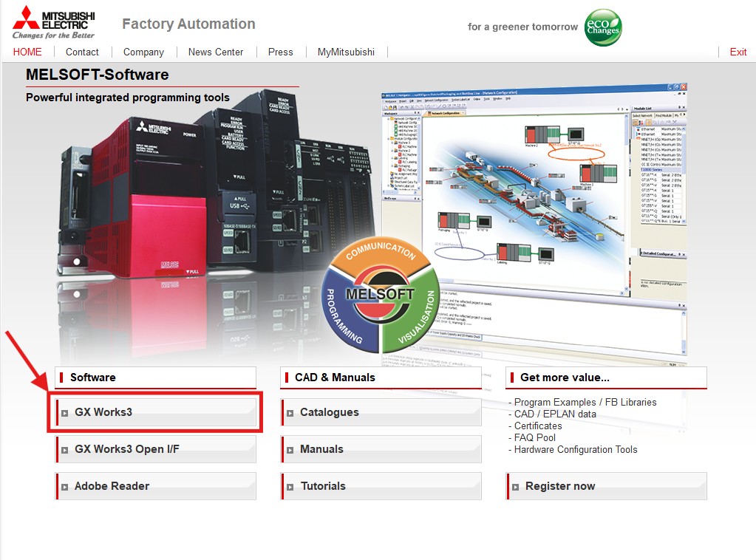756x560 pixels.
Task: Open MyMitsubishi from the navigation bar
Action: 346,52
